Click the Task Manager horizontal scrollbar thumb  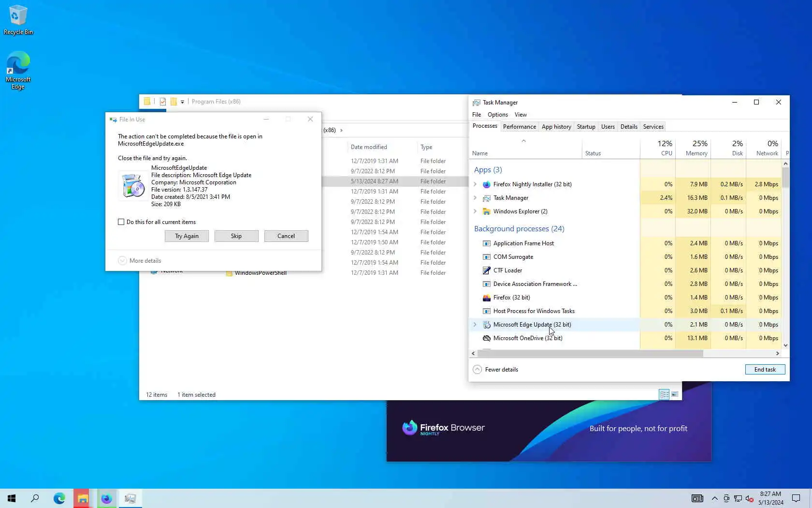pyautogui.click(x=590, y=354)
